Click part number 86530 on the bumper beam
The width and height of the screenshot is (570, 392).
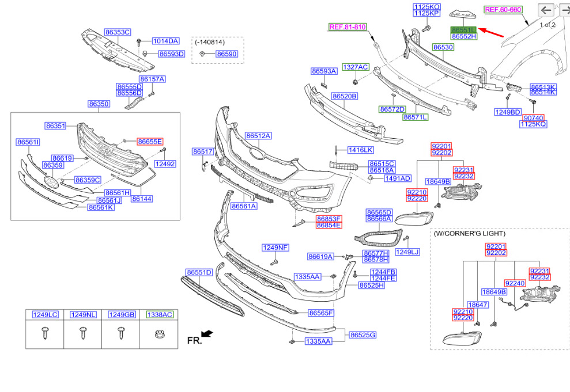point(443,47)
